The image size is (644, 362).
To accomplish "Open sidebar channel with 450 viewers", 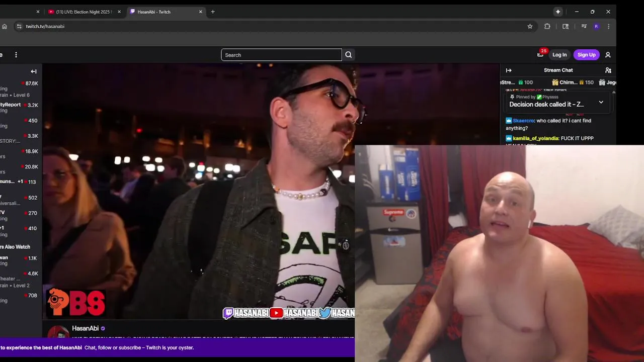I will coord(20,123).
